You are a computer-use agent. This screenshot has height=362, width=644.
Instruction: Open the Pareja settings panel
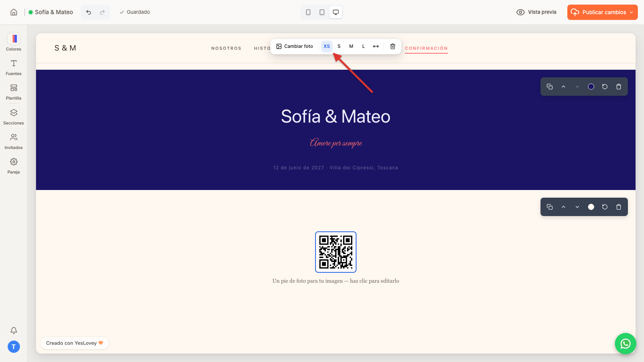tap(14, 166)
